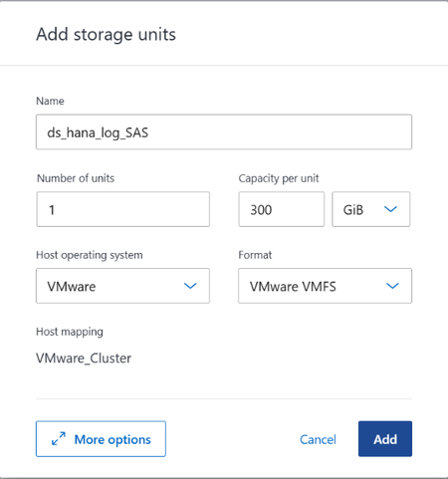Focus the Name field containing ds_hana_log_SAS

tap(224, 132)
